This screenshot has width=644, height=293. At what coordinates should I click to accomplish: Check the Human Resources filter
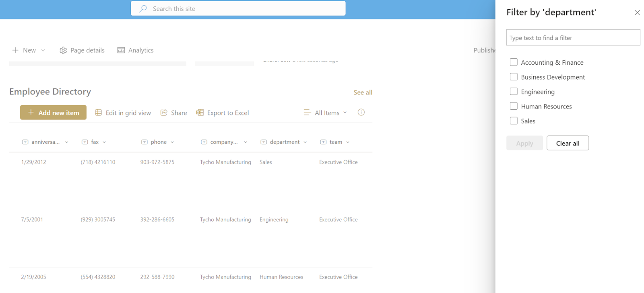pyautogui.click(x=514, y=106)
